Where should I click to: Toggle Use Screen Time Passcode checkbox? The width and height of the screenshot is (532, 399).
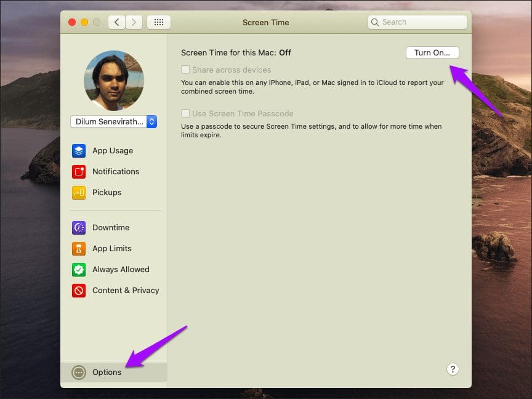[185, 113]
